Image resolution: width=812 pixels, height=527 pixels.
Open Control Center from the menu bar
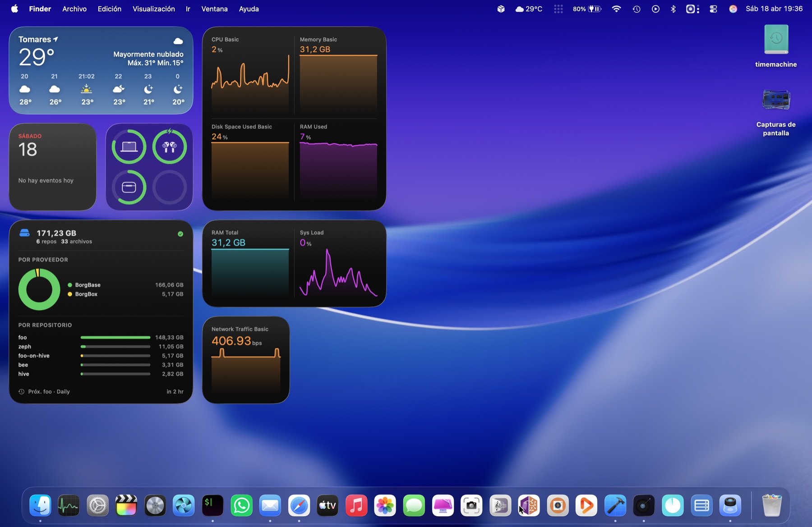pos(713,9)
